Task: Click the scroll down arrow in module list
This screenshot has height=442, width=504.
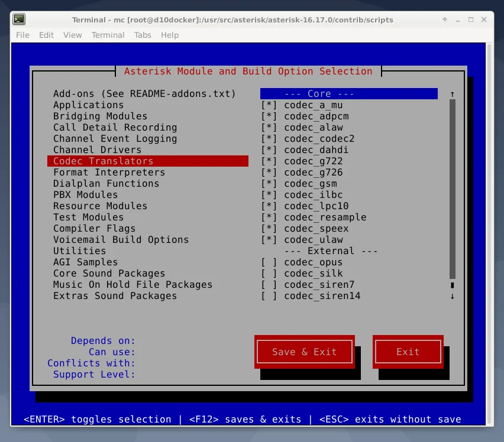Action: (453, 296)
